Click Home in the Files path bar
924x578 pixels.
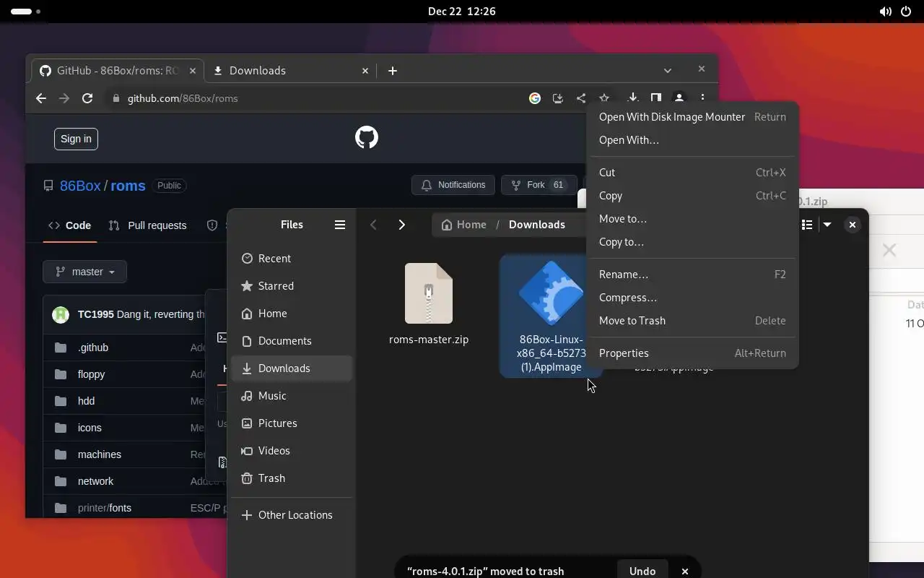(x=463, y=225)
